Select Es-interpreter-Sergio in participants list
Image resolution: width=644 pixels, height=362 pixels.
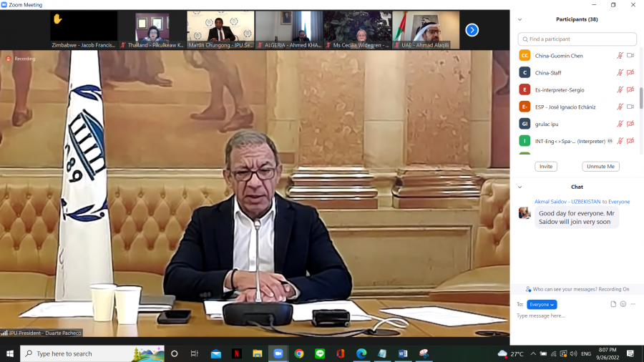560,89
